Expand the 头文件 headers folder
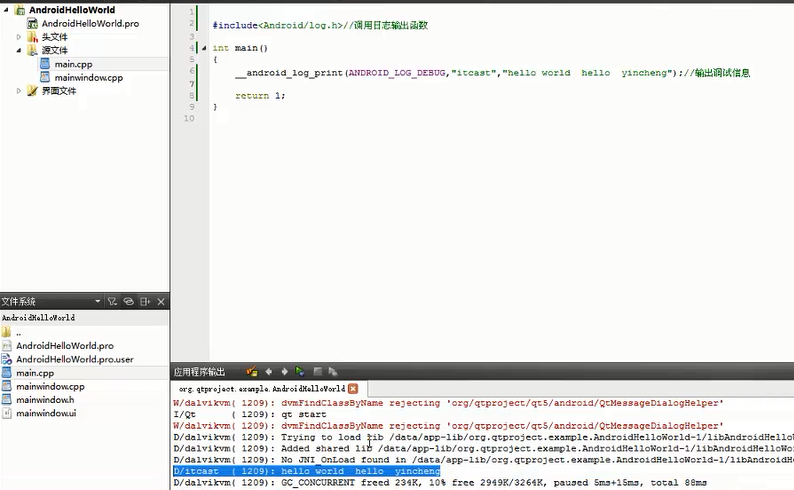The height and width of the screenshot is (490, 794). (19, 37)
